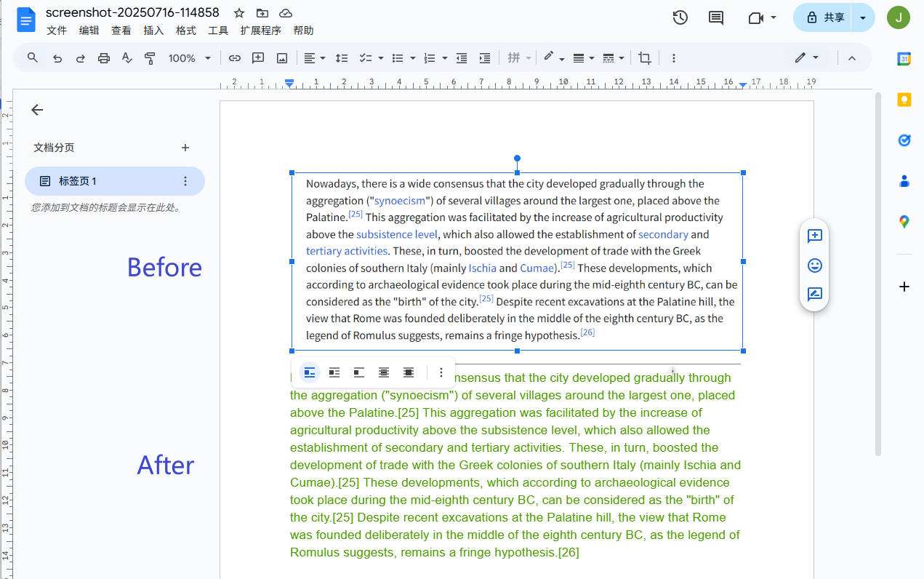Open the 文件 menu
Viewport: 924px width, 579px height.
(57, 31)
